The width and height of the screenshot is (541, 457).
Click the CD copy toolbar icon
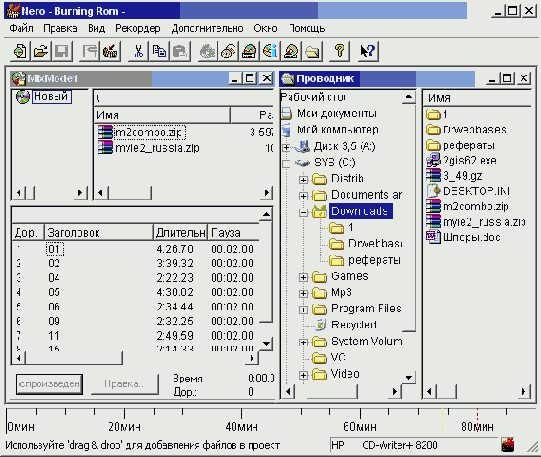click(228, 51)
